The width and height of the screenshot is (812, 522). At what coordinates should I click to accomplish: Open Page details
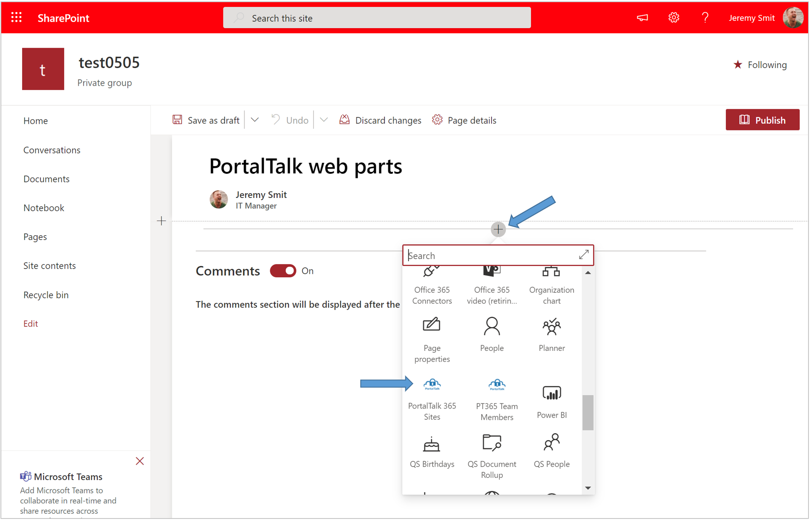click(x=464, y=120)
